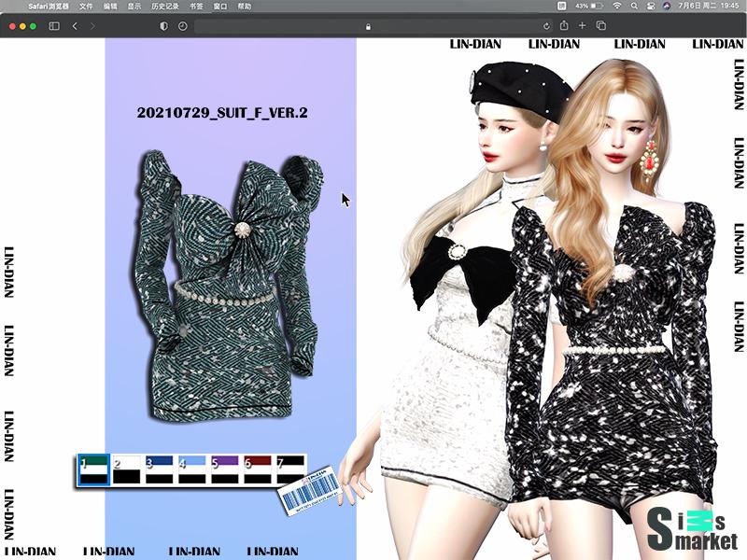The image size is (747, 560).
Task: Open the Share sheet icon
Action: (x=563, y=26)
